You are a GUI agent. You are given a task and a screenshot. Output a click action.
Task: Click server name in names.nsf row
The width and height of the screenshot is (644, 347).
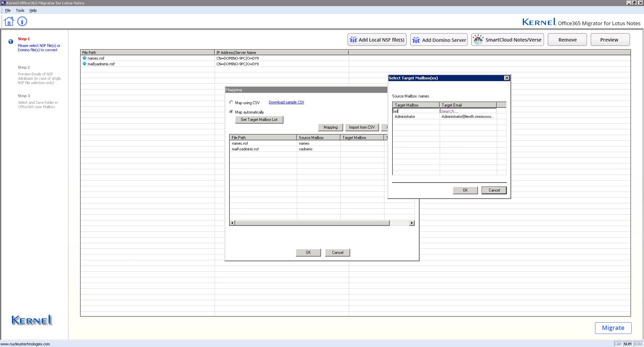click(237, 58)
